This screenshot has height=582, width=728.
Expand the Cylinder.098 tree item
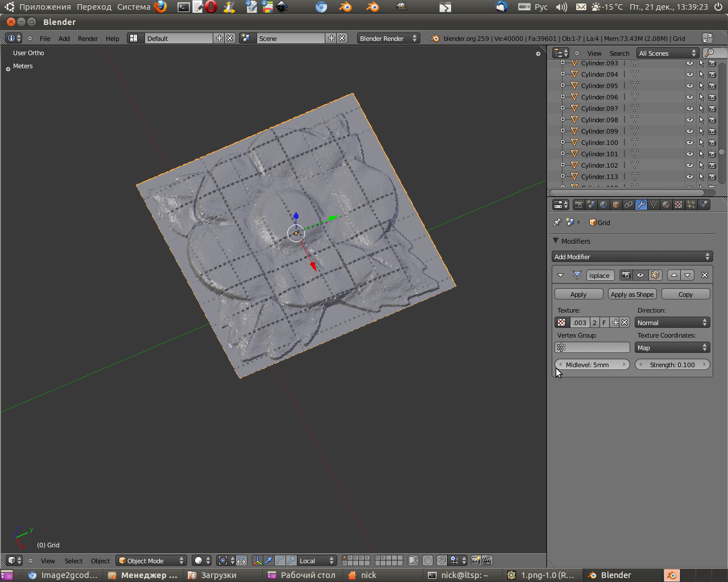pos(562,120)
